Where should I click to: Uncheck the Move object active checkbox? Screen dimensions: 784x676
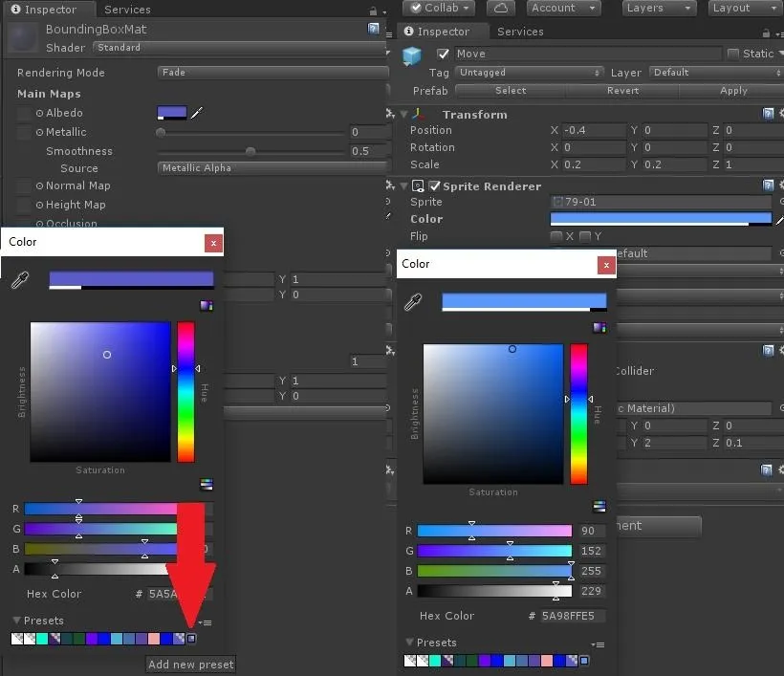click(x=443, y=54)
